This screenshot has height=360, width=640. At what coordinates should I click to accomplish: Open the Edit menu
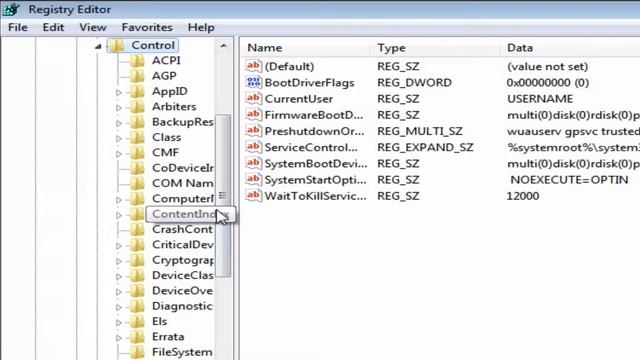[x=53, y=27]
